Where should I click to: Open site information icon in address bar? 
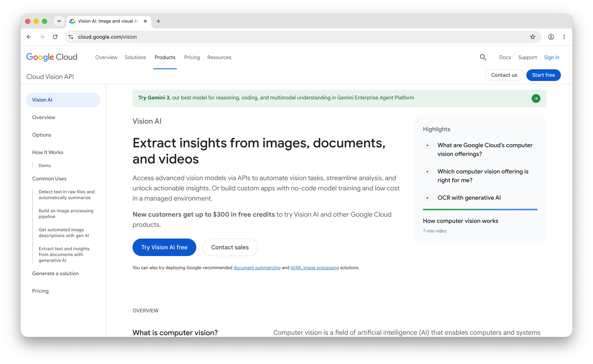point(71,37)
